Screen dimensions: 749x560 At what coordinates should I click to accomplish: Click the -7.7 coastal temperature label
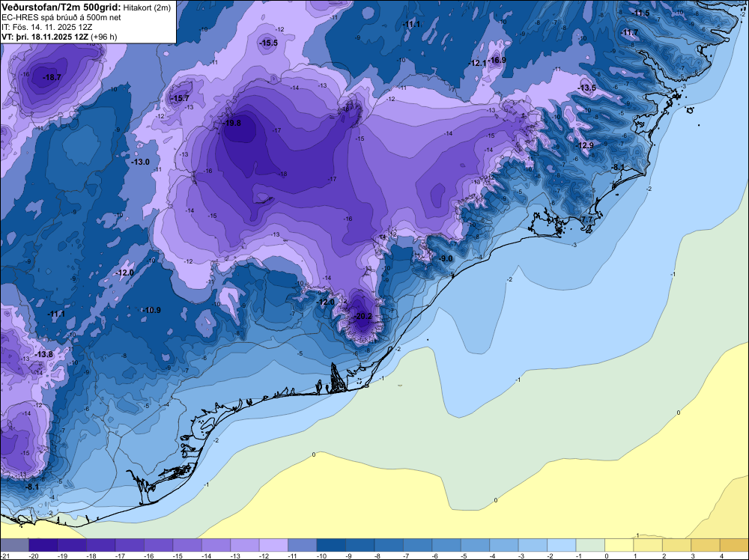coord(586,219)
